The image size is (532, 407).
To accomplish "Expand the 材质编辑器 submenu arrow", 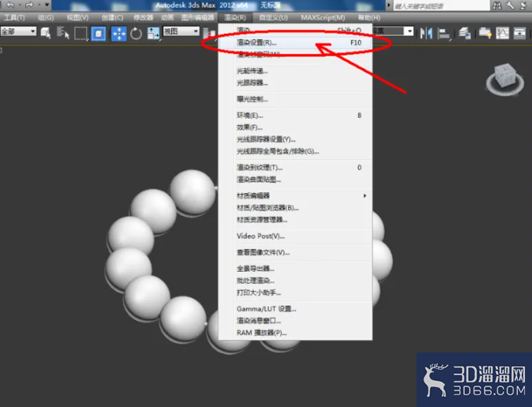I will tap(365, 195).
